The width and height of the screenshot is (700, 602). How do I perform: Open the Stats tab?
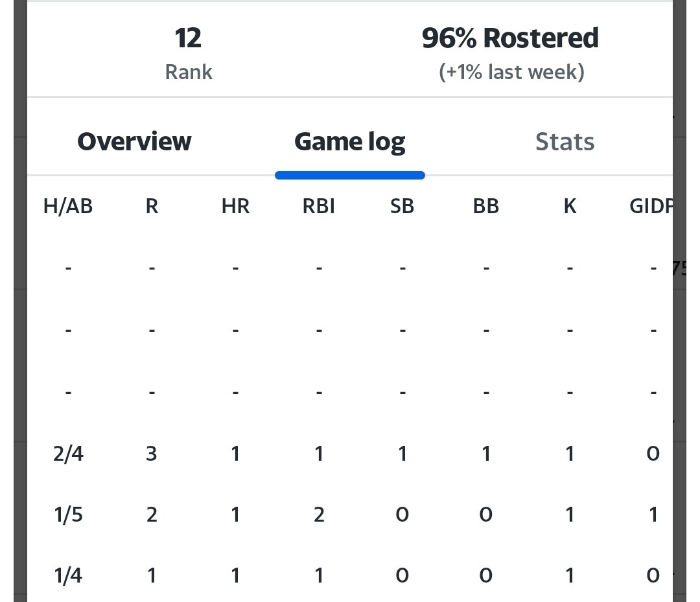point(565,141)
